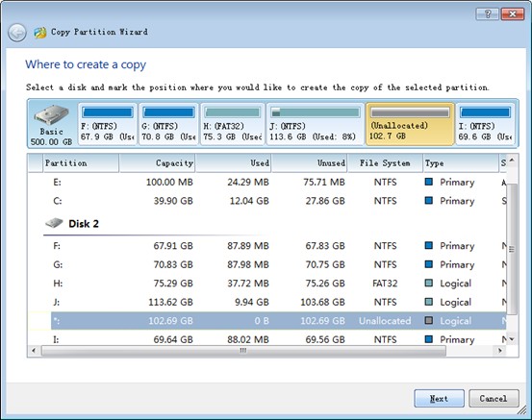Click the 75.26 GB unused cell

(325, 284)
